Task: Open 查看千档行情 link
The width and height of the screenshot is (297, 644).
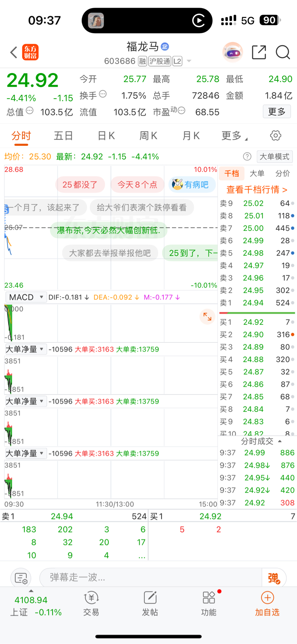Action: tap(257, 190)
